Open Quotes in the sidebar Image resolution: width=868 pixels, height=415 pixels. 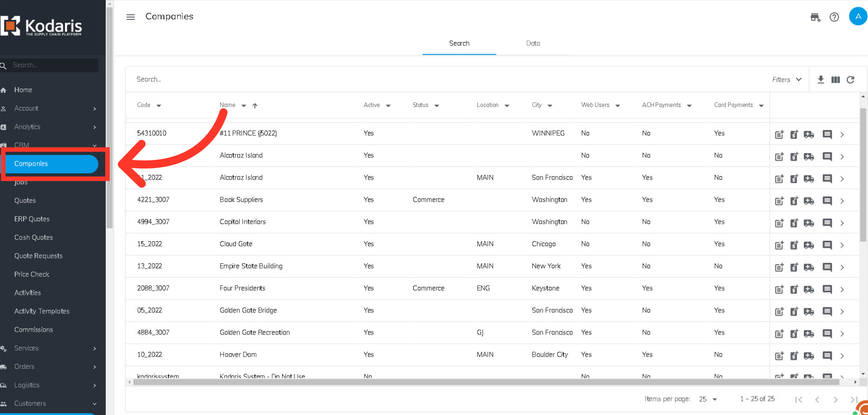[x=25, y=201]
